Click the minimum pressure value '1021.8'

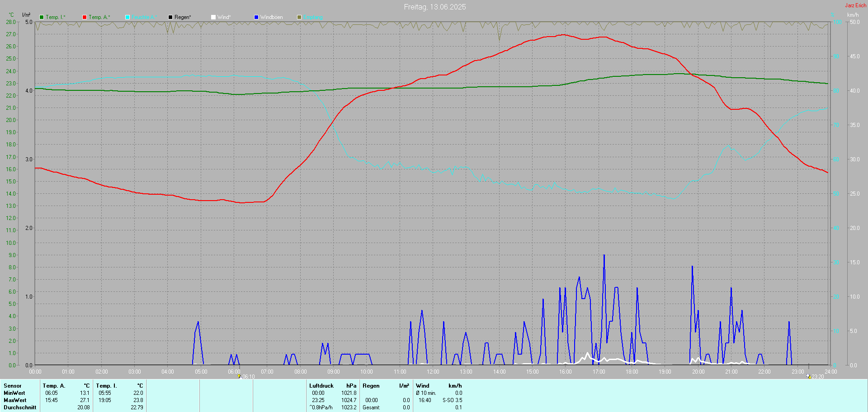(349, 393)
